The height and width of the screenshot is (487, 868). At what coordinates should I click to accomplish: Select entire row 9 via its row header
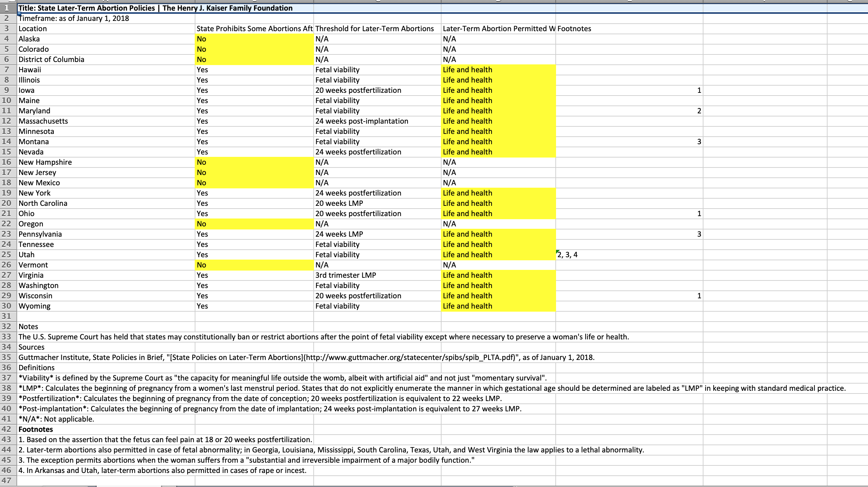[8, 90]
